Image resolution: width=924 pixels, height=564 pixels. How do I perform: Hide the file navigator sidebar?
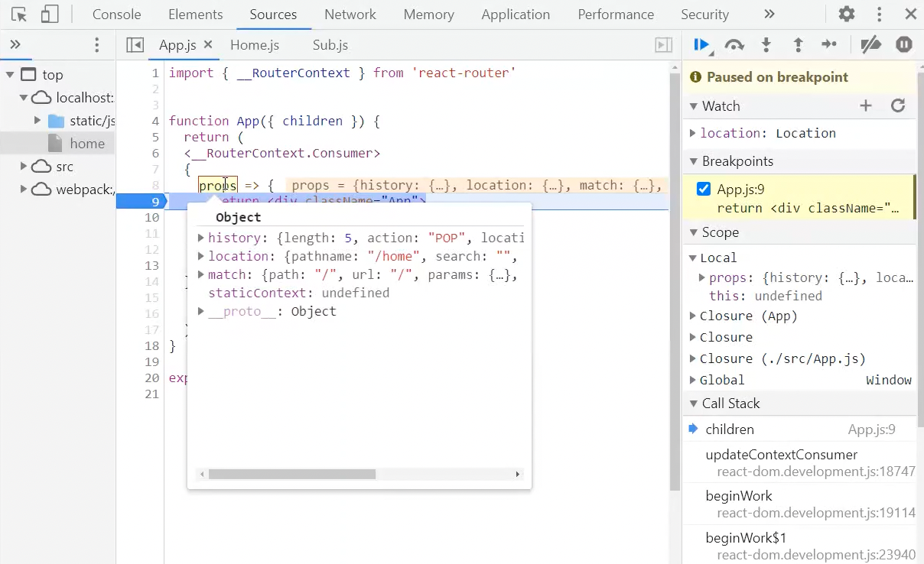pos(135,45)
